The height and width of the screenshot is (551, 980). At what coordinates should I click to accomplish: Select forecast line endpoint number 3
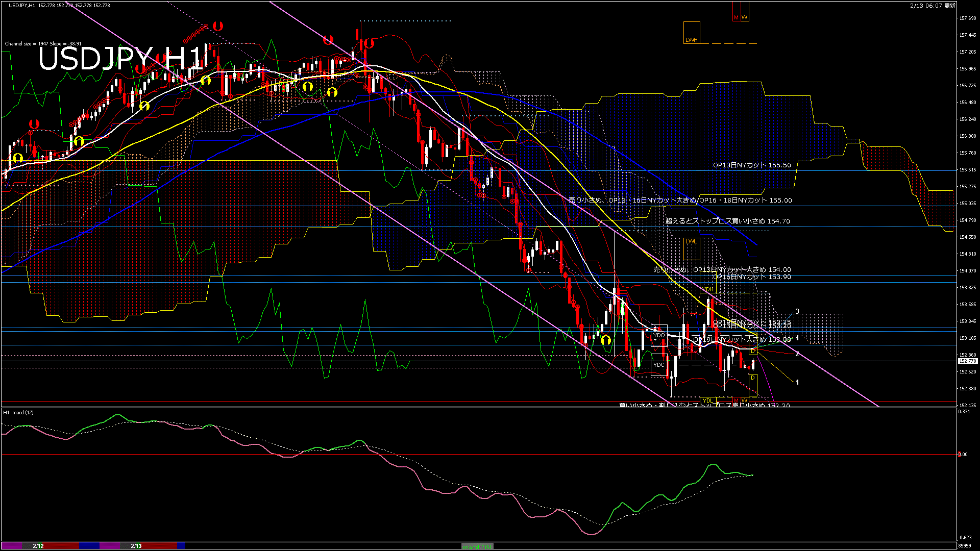pos(797,312)
